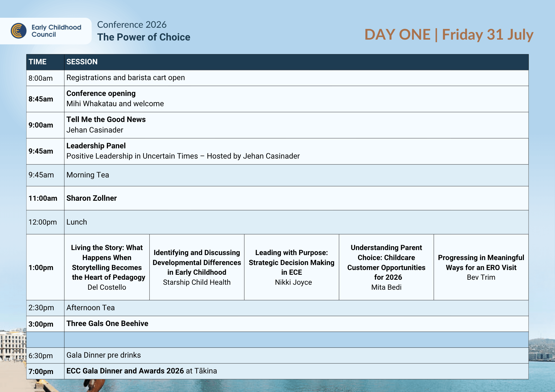
Task: Click the 'ECC Gala Dinner and Awards 2026' entry
Action: pyautogui.click(x=125, y=371)
